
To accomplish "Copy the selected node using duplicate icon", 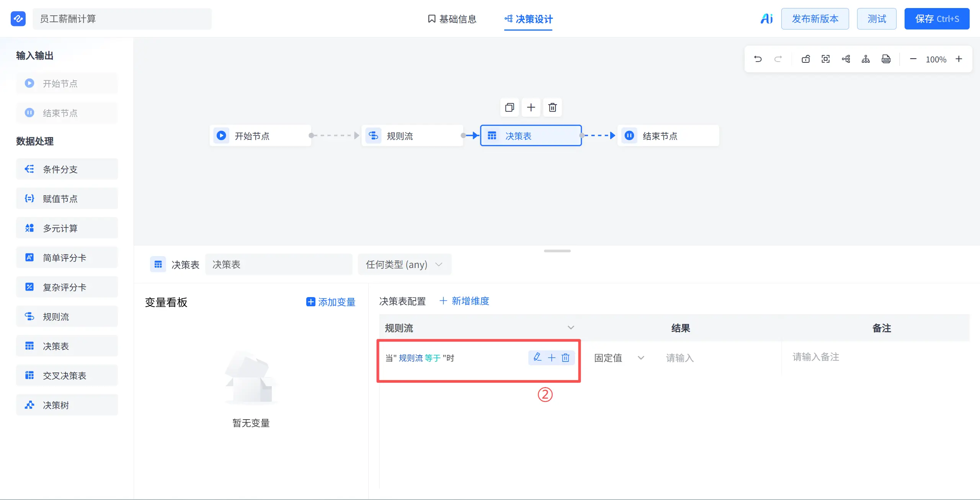I will click(510, 107).
